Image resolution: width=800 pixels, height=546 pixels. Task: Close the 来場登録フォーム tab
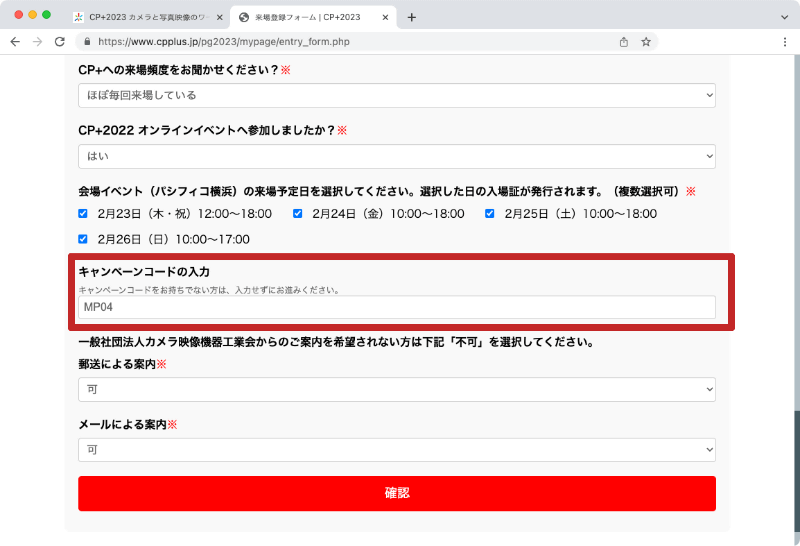tap(385, 17)
